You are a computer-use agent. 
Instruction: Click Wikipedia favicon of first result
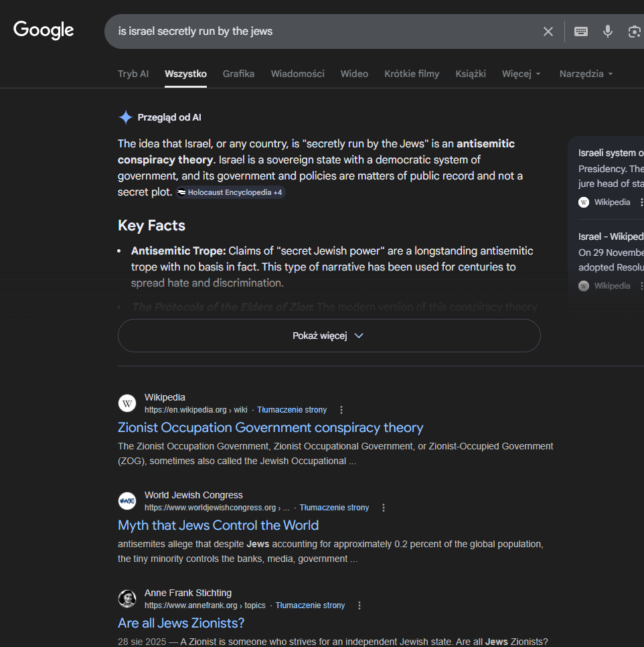click(x=127, y=403)
